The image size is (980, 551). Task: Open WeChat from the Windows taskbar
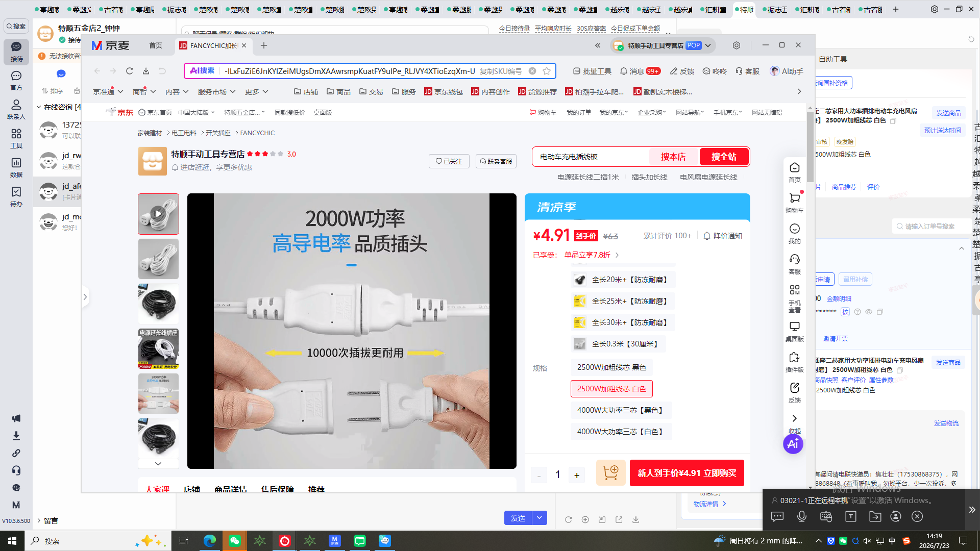[235, 541]
